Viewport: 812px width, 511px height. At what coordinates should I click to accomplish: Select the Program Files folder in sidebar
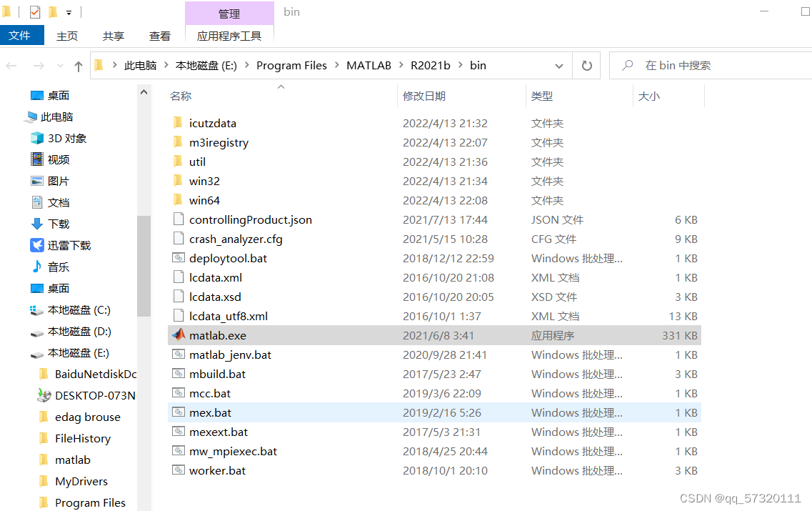click(x=90, y=502)
